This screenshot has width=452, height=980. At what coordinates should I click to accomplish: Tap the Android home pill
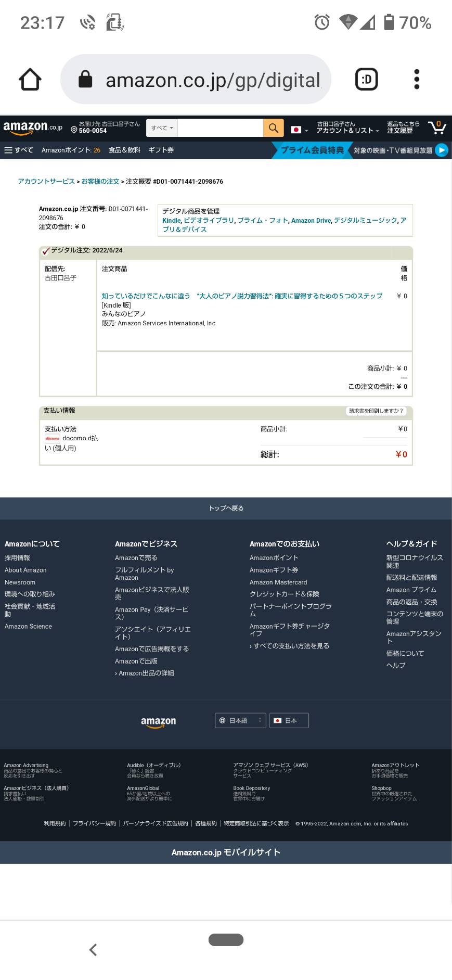coord(226,939)
